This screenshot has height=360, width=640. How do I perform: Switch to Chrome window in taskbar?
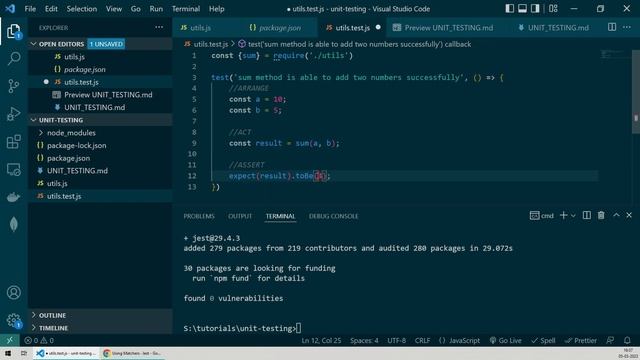pos(132,353)
